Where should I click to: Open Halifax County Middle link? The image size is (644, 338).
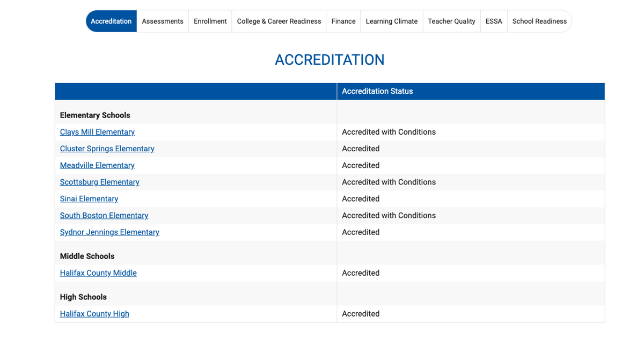click(98, 273)
